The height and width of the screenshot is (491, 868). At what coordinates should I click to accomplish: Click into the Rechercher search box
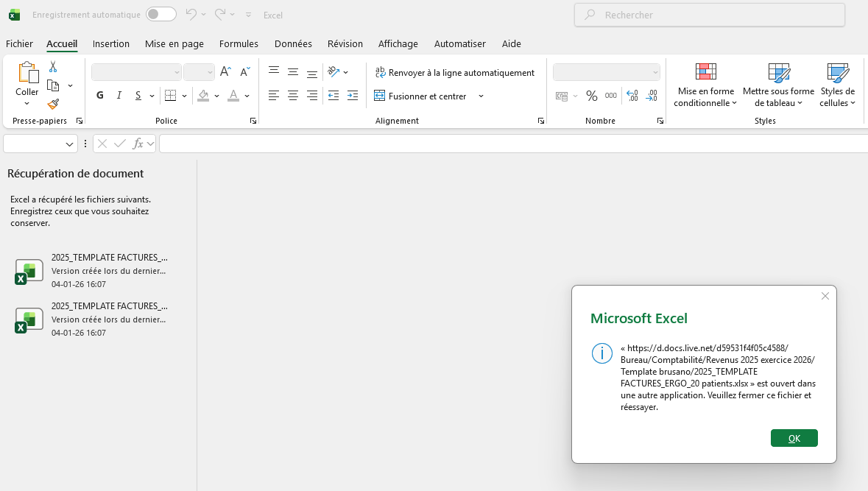(x=710, y=15)
